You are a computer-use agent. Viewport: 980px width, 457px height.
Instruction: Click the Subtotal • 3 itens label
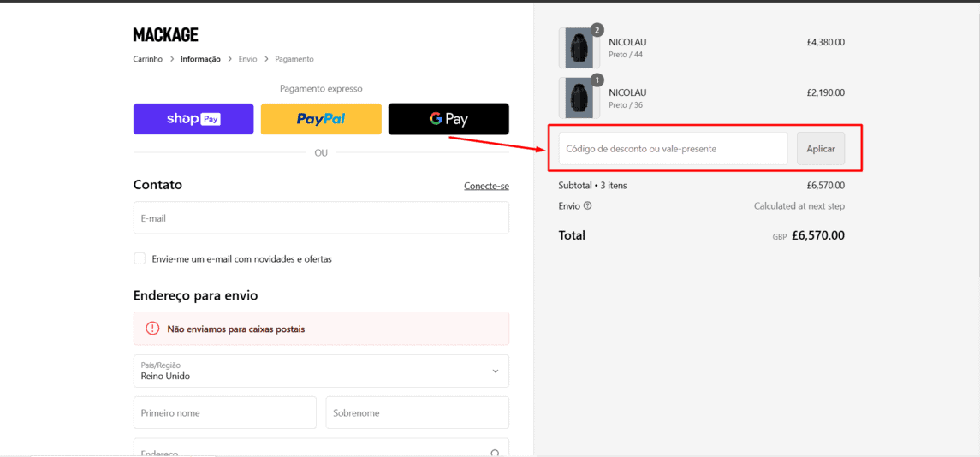592,186
